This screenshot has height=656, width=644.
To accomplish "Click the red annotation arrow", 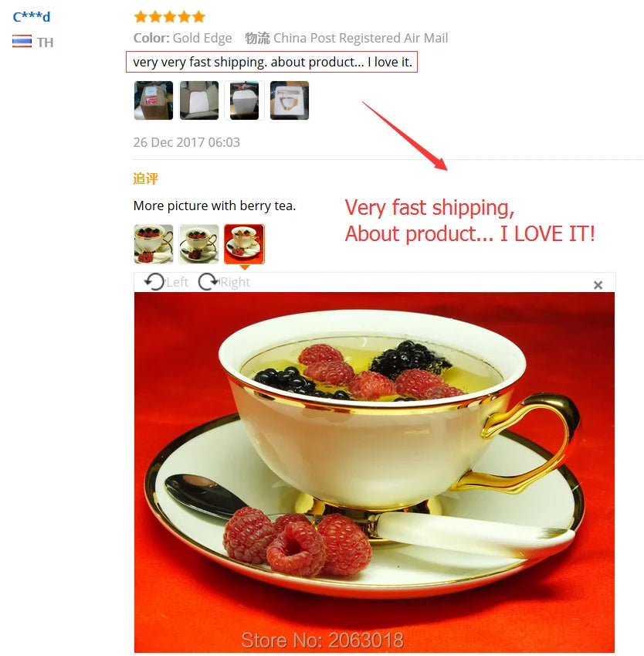I will point(405,135).
